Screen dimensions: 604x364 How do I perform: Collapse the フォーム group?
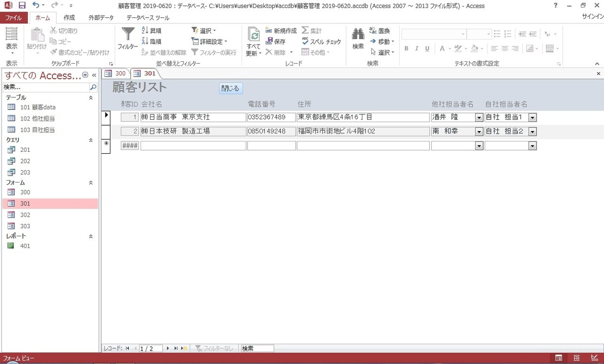91,183
